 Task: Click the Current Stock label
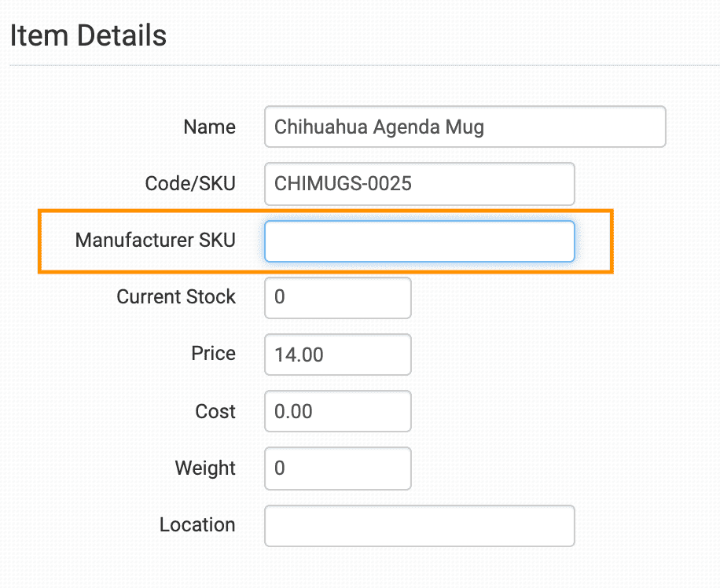click(176, 297)
